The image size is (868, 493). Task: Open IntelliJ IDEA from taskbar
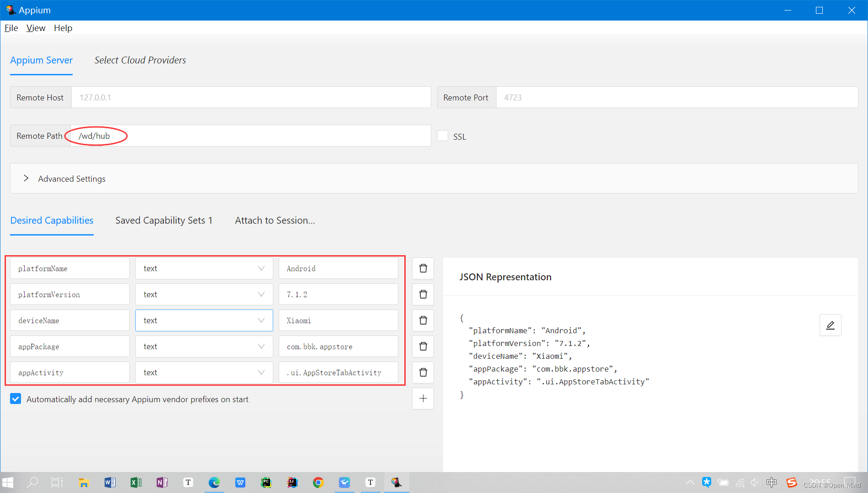click(x=292, y=483)
